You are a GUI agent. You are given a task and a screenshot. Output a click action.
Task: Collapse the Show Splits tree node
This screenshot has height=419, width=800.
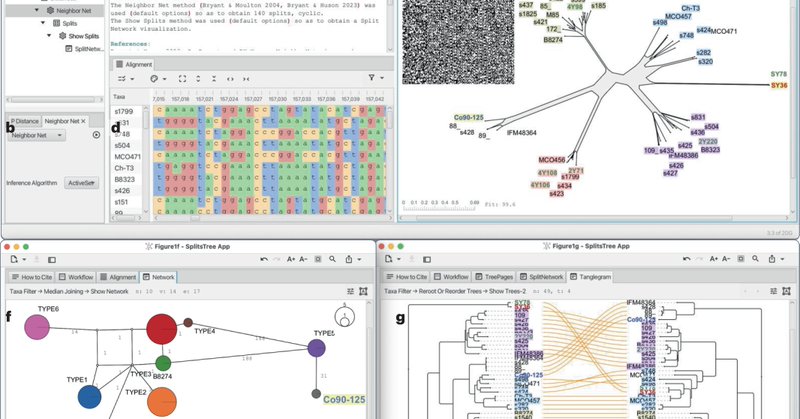coord(49,36)
